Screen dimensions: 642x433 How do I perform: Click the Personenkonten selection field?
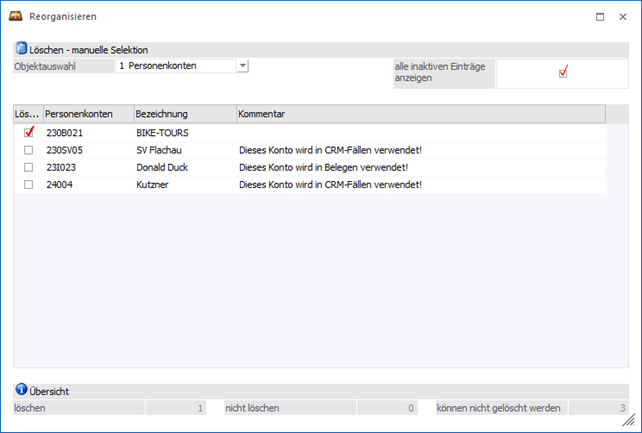pyautogui.click(x=175, y=66)
